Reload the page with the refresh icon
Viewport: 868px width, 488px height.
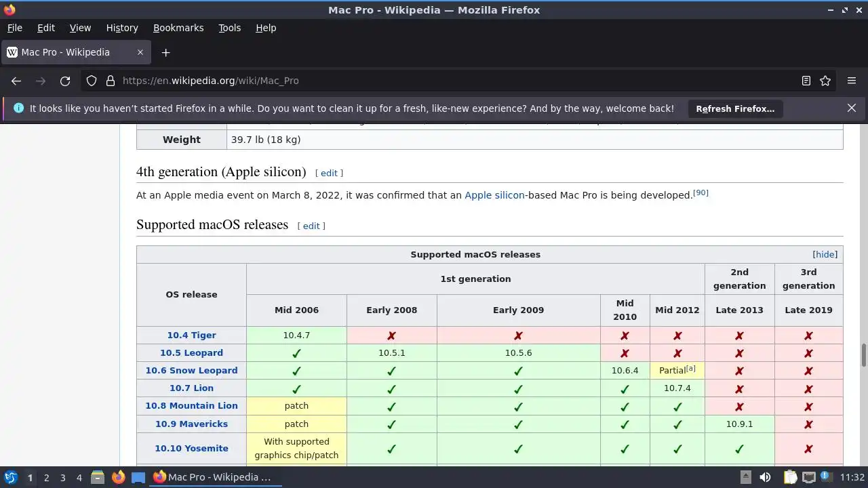[65, 81]
